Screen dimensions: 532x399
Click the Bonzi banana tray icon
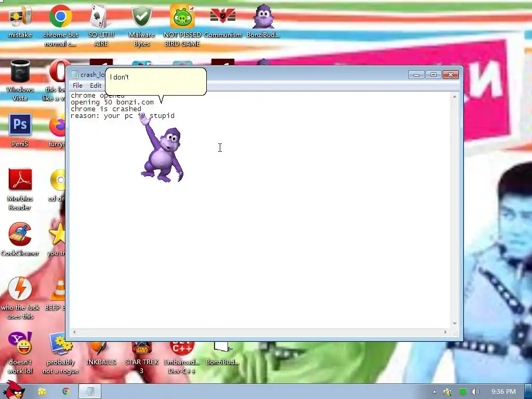(447, 392)
